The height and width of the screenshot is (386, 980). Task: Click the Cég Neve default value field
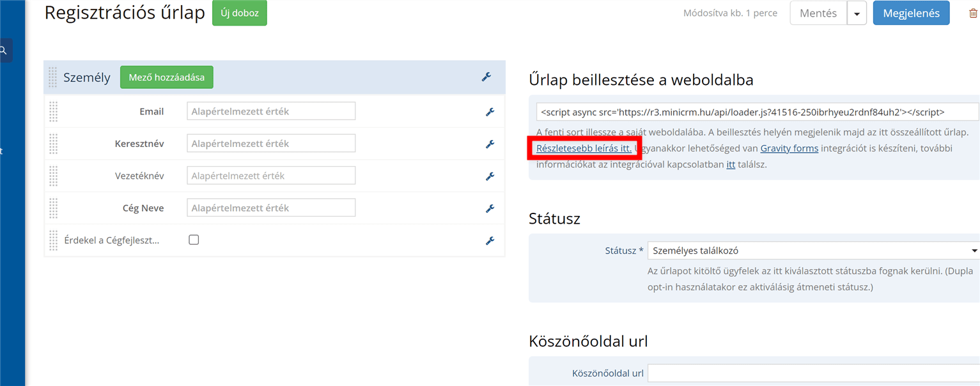[x=271, y=208]
